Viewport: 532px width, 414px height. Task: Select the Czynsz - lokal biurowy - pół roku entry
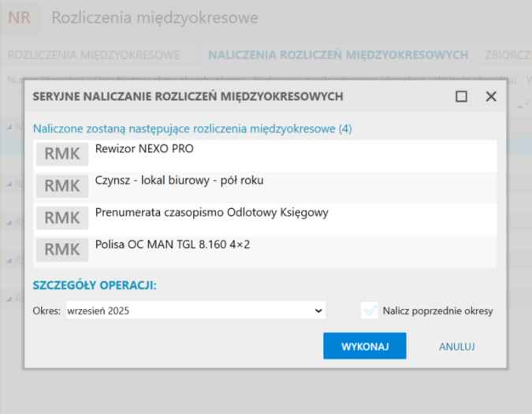point(179,181)
